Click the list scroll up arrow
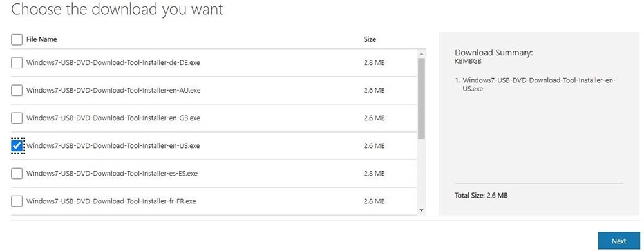This screenshot has height=251, width=644. (x=421, y=53)
